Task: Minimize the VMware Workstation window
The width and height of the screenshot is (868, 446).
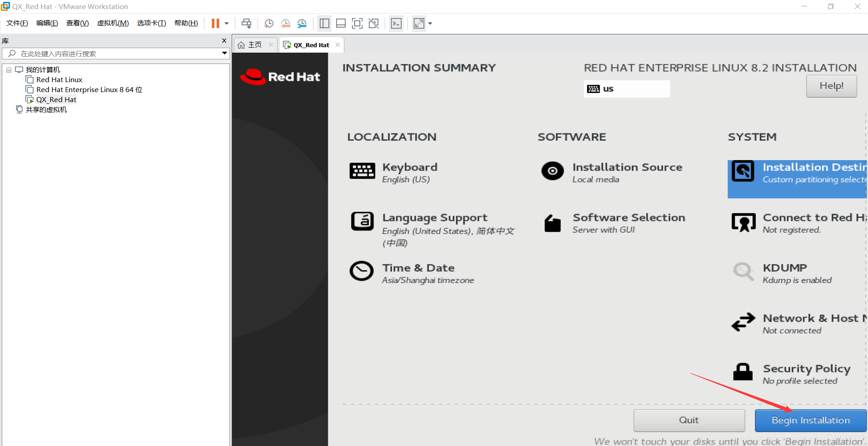Action: pos(804,6)
